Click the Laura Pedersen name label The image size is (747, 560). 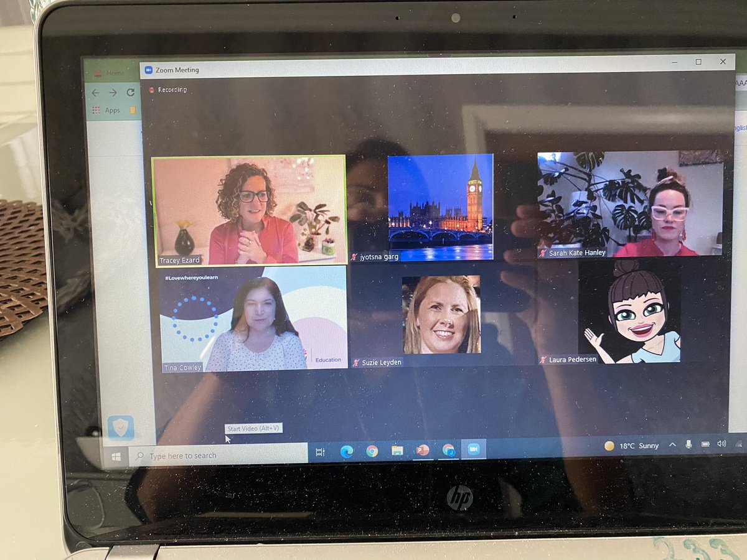pos(573,360)
